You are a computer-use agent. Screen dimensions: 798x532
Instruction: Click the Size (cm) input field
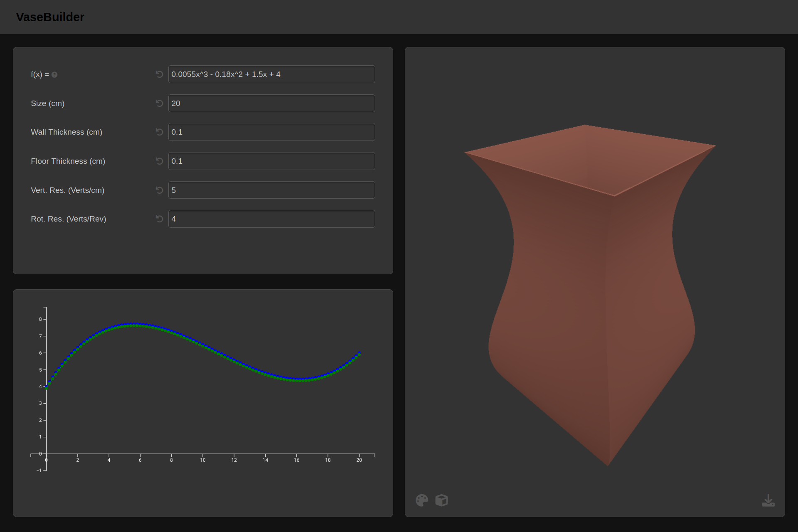[271, 103]
